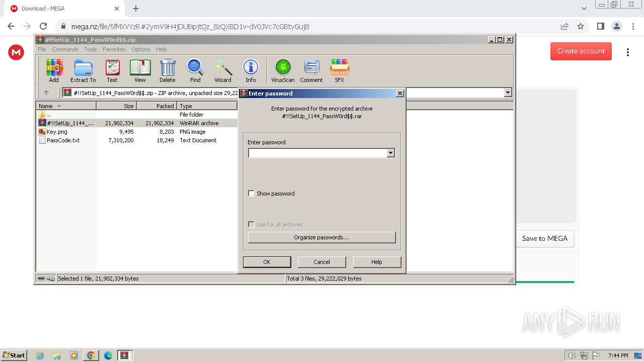644x362 pixels.
Task: Click the Delete trash bin icon
Action: click(x=168, y=70)
